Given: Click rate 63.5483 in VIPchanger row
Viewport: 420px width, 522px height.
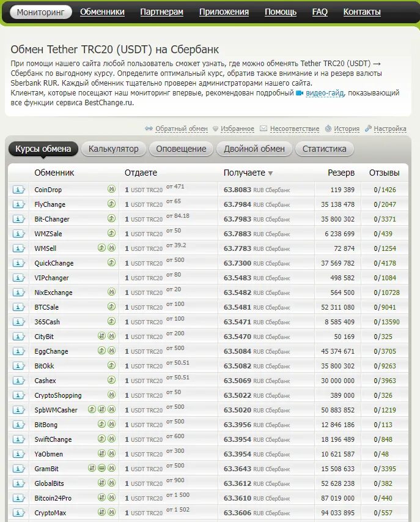Looking at the screenshot, I should (x=256, y=278).
